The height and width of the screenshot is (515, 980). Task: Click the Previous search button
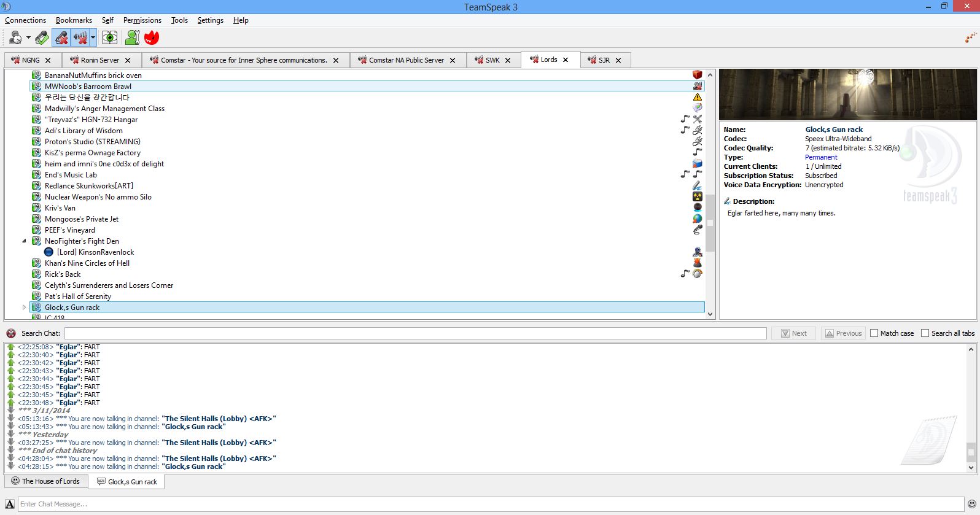point(843,333)
